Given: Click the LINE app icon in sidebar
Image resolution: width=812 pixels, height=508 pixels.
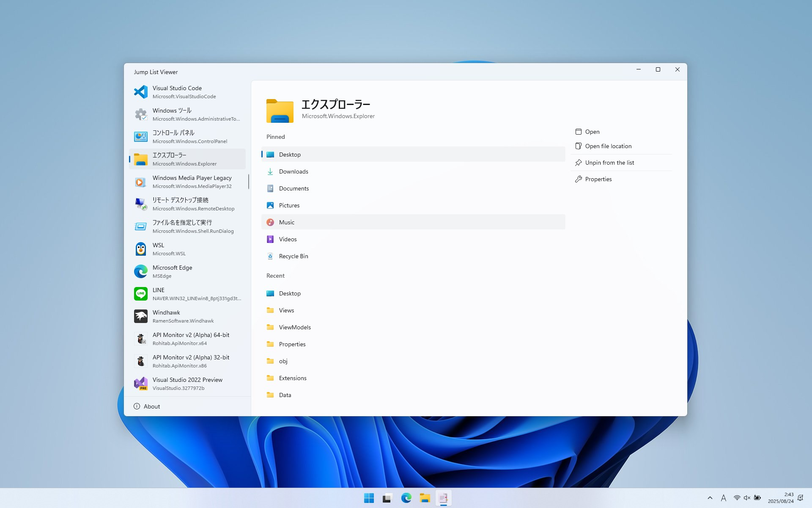Looking at the screenshot, I should 140,294.
